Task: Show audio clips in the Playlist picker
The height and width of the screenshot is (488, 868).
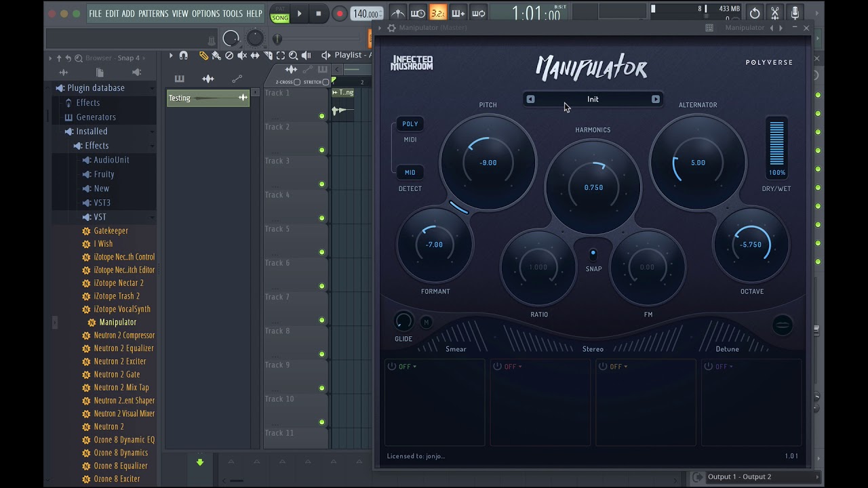Action: click(208, 79)
